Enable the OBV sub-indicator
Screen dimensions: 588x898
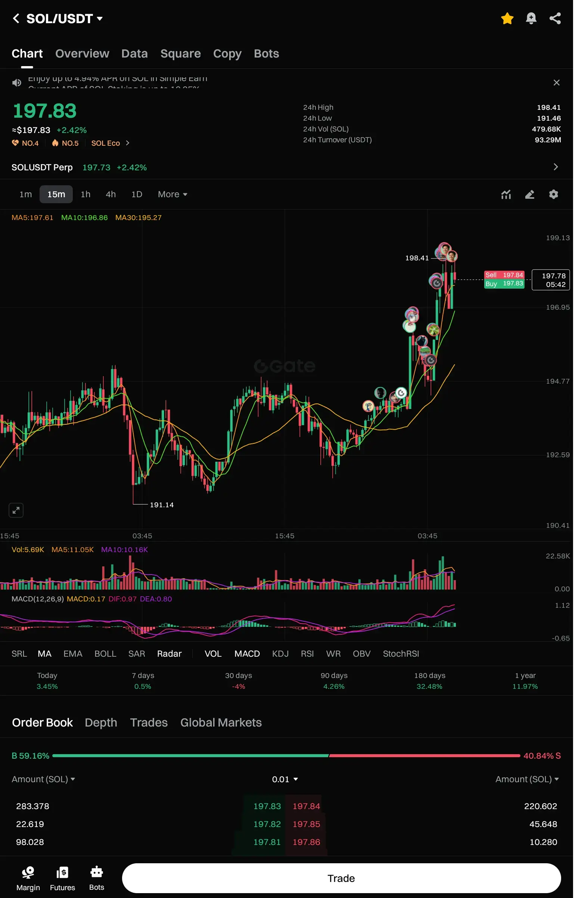(x=361, y=654)
